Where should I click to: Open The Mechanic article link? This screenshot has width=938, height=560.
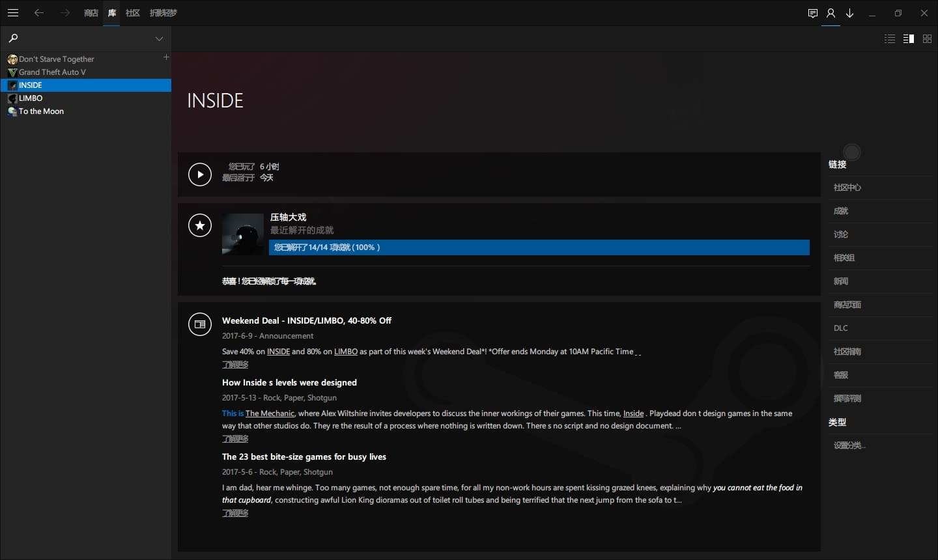270,413
